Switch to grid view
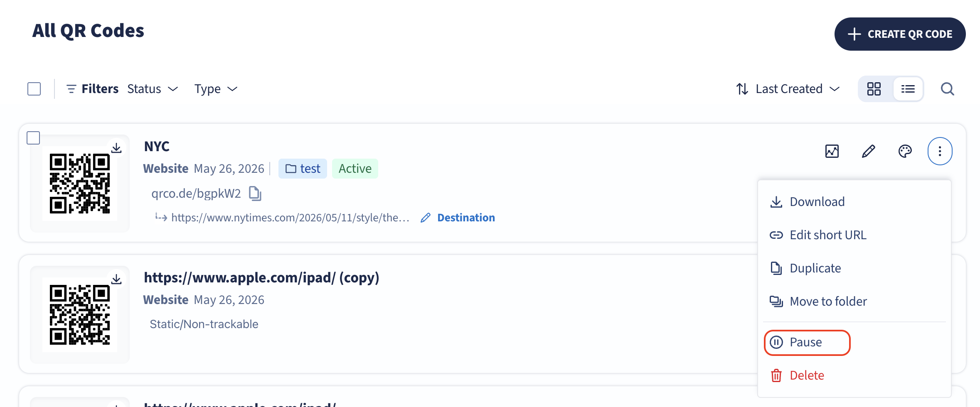This screenshot has height=407, width=980. (x=874, y=89)
